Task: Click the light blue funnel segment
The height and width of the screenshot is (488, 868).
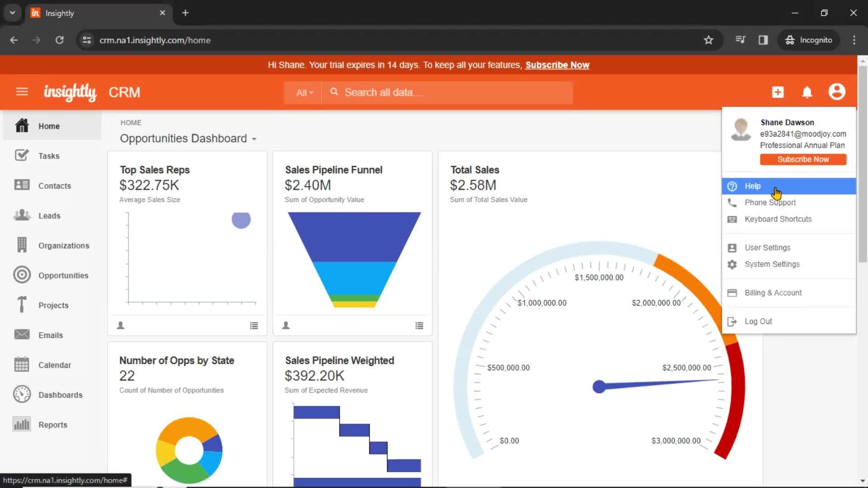Action: (354, 278)
